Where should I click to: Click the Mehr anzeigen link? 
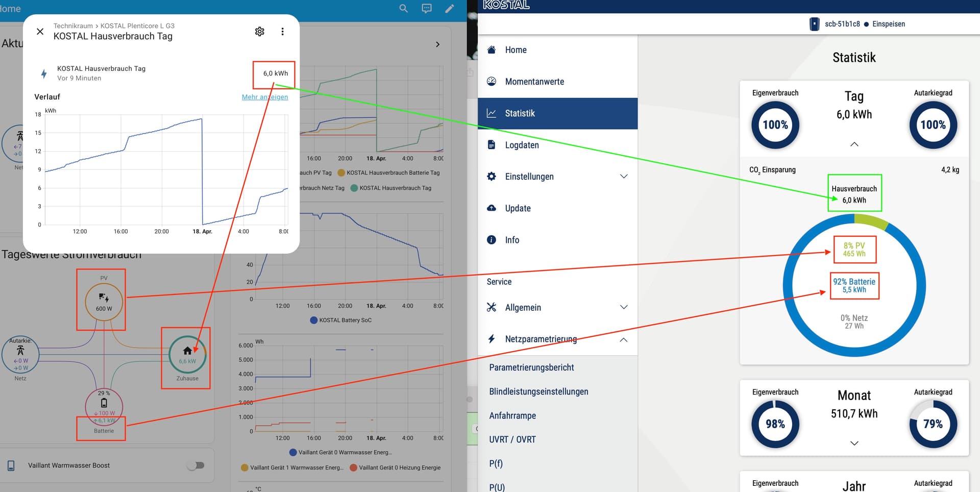pyautogui.click(x=265, y=97)
